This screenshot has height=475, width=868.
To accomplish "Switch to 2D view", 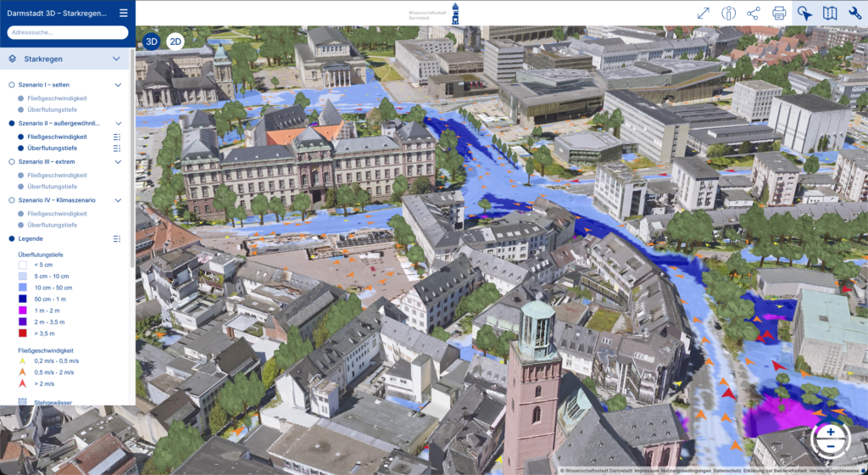I will coord(175,42).
